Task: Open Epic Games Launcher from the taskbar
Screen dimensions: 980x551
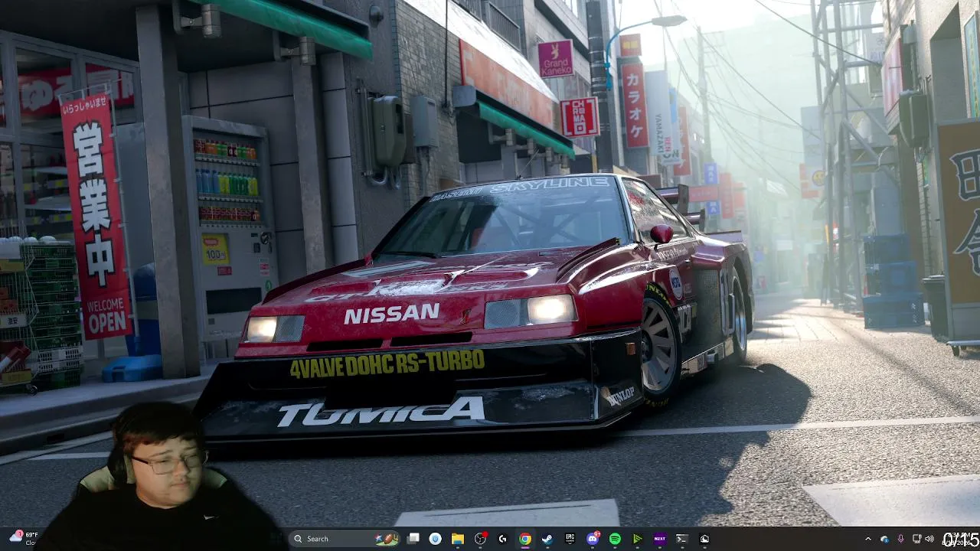Action: [x=570, y=539]
